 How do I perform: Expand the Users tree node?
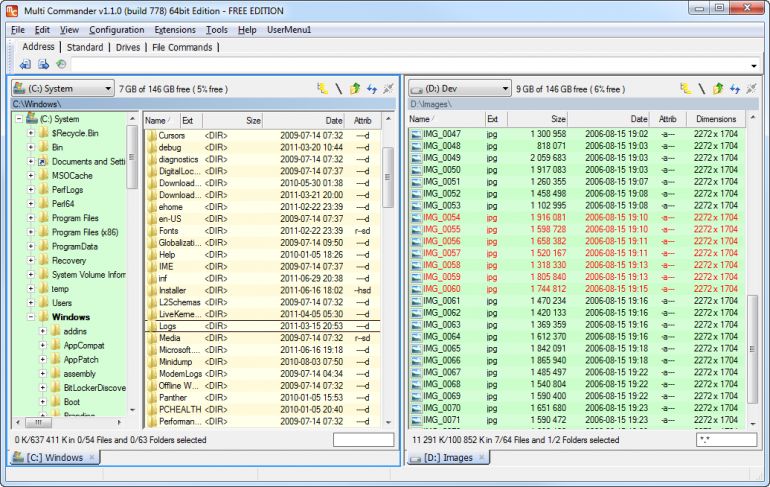(x=31, y=303)
